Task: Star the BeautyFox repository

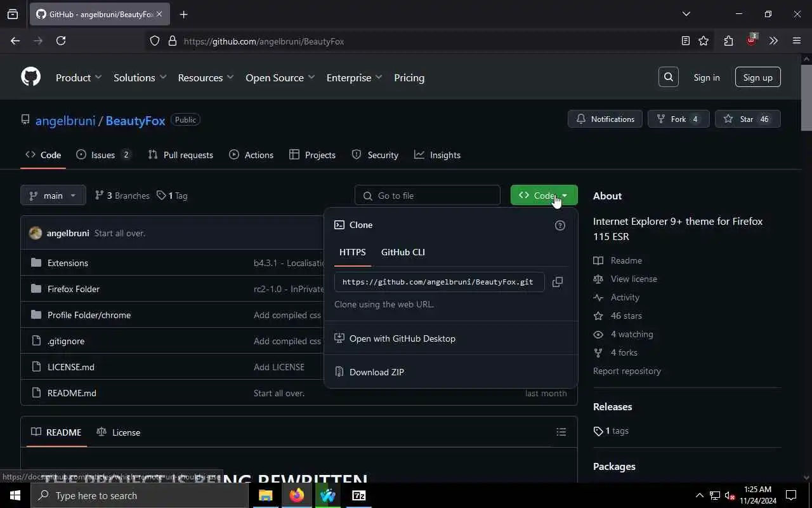Action: pyautogui.click(x=747, y=119)
